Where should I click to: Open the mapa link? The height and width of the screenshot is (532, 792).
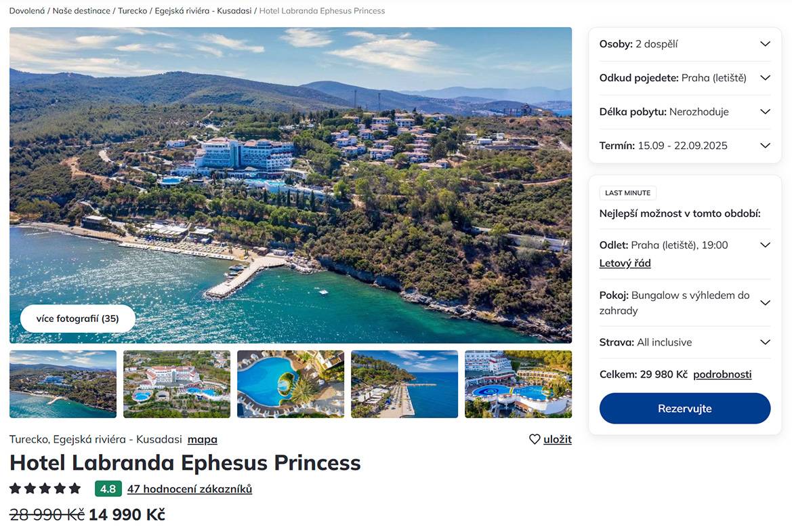[203, 439]
